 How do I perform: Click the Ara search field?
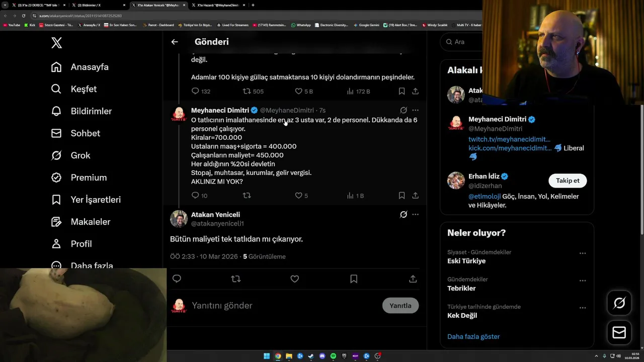click(x=461, y=42)
